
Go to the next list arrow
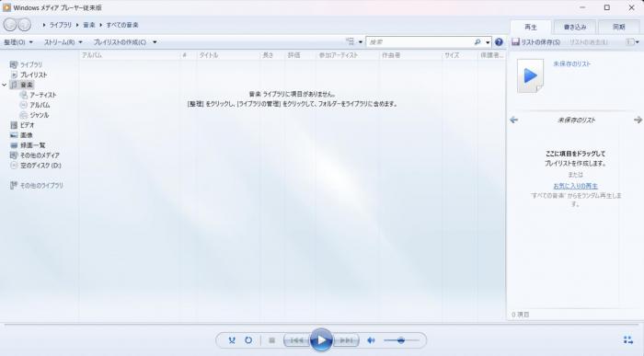(638, 120)
